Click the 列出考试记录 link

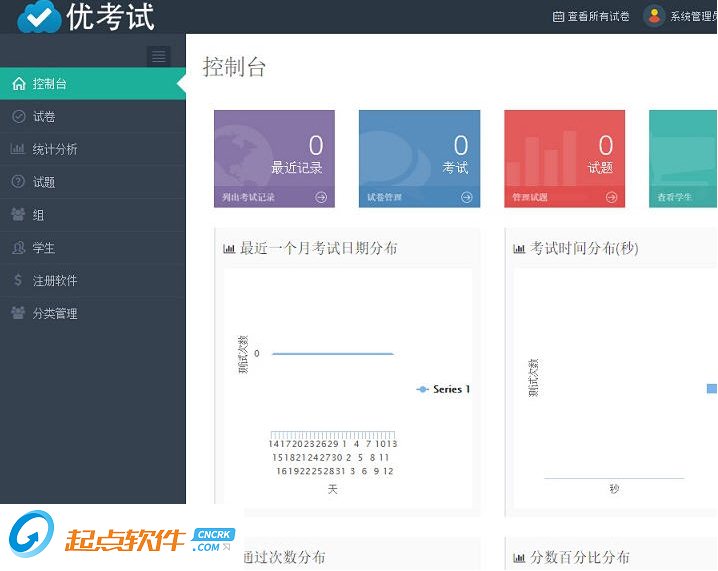pos(248,197)
